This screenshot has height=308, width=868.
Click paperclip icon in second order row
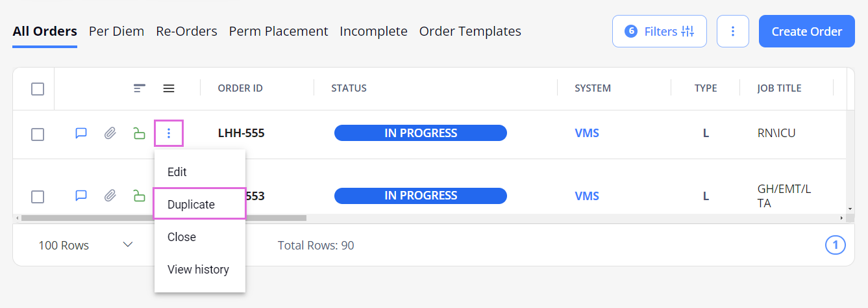pyautogui.click(x=110, y=196)
